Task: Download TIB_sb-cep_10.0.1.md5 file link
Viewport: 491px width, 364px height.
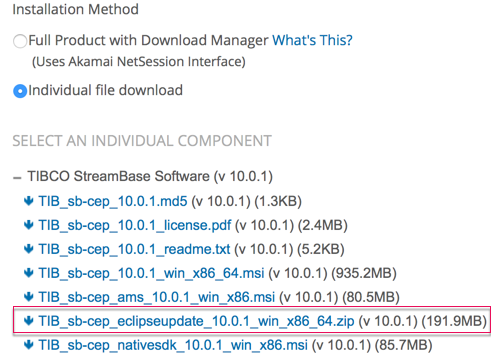Action: (113, 201)
